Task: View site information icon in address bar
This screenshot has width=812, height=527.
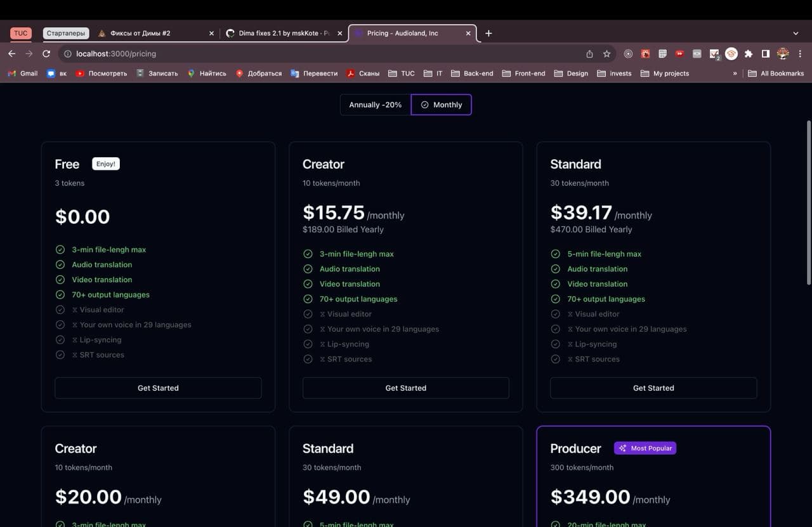Action: click(x=68, y=54)
